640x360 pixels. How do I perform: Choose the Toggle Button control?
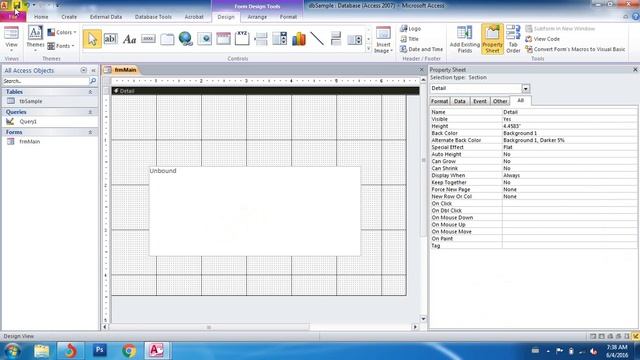pyautogui.click(x=336, y=39)
